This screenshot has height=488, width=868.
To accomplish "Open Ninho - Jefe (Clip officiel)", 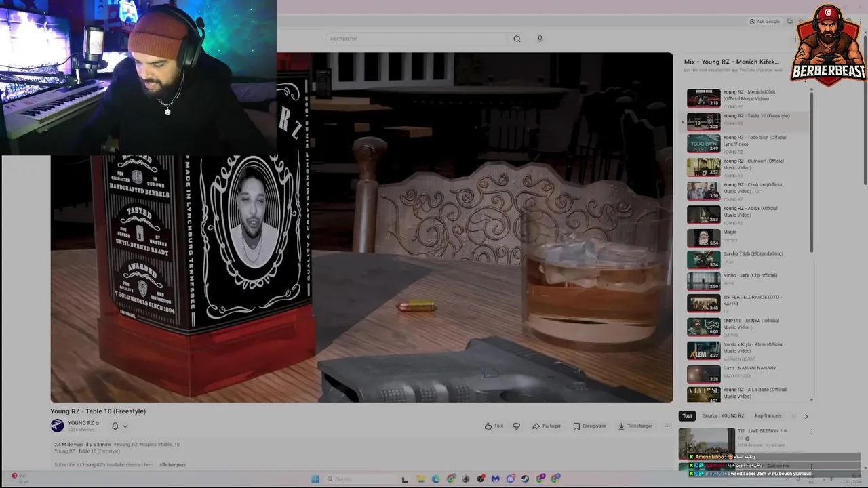I will 745,281.
